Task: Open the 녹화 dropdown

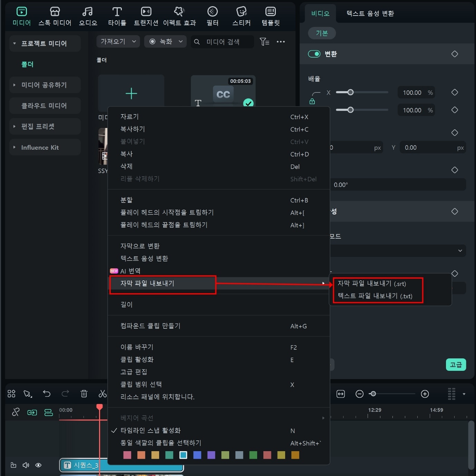Action: coord(165,41)
